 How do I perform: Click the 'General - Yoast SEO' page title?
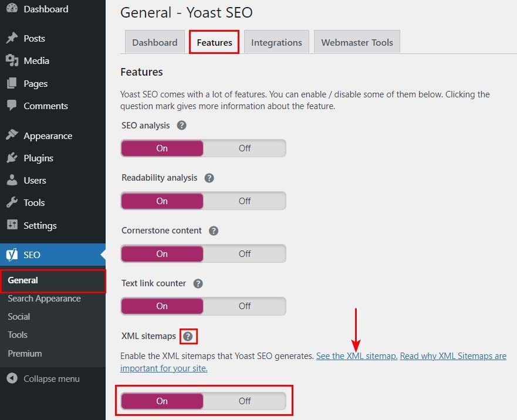click(x=186, y=12)
